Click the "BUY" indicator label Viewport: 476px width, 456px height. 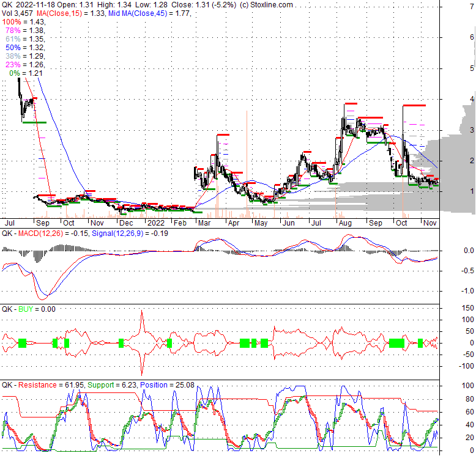coord(26,309)
